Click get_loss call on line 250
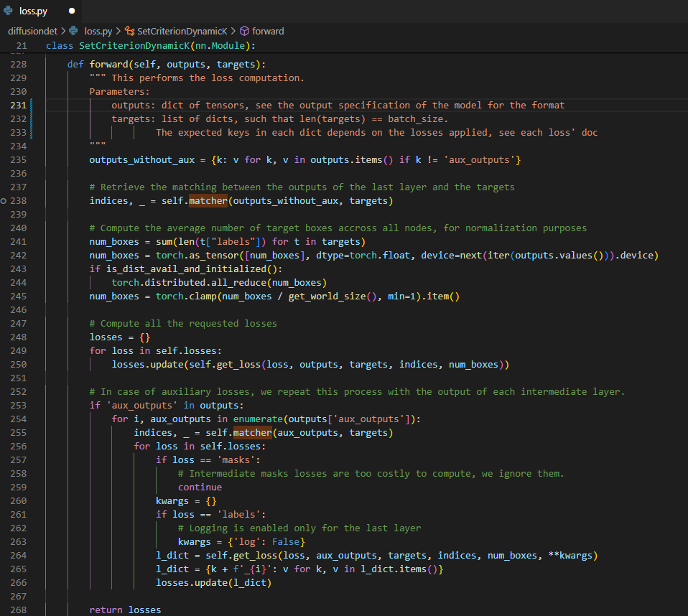The height and width of the screenshot is (616, 688). (x=238, y=364)
